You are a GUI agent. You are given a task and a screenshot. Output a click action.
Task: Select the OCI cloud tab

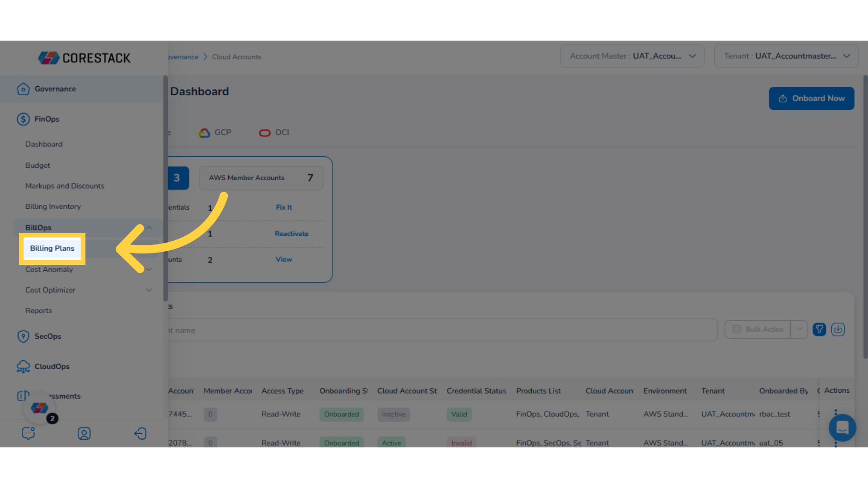pyautogui.click(x=274, y=133)
